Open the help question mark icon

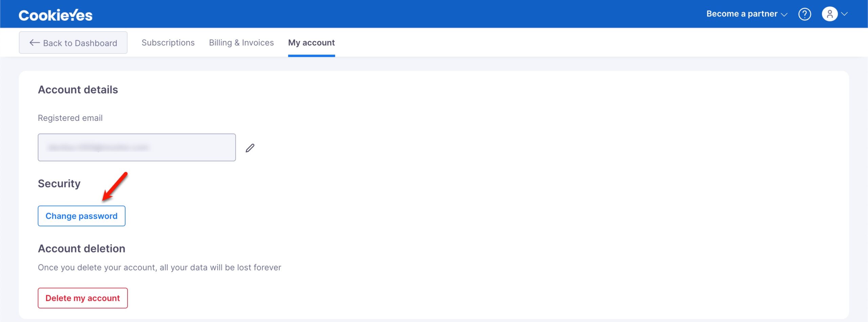pyautogui.click(x=804, y=14)
